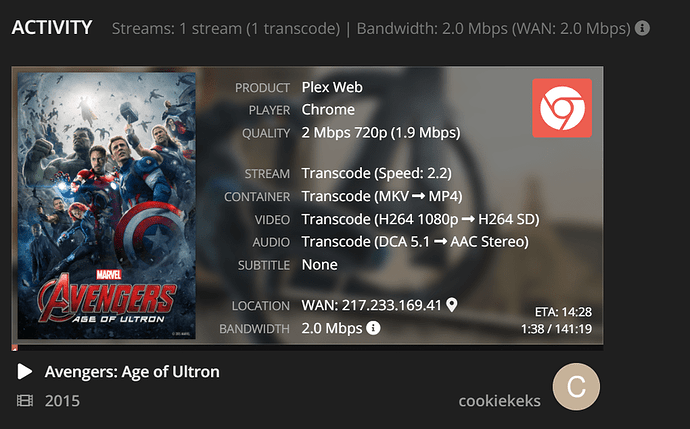Click the ETA 14:28 time display
The height and width of the screenshot is (429, 690).
pyautogui.click(x=564, y=311)
